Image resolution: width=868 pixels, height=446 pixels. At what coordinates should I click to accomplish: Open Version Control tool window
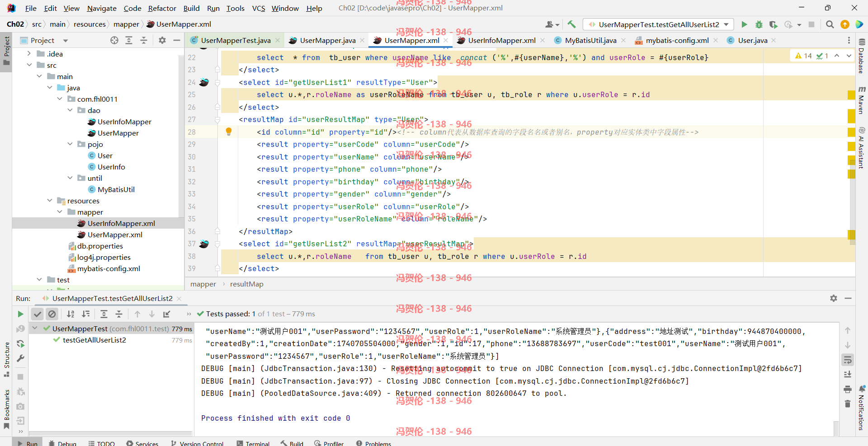click(197, 443)
